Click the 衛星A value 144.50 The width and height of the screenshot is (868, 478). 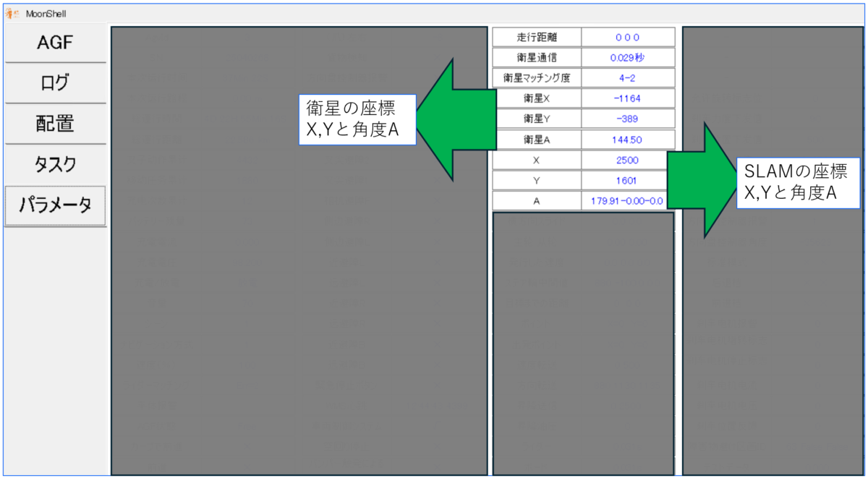tap(627, 140)
